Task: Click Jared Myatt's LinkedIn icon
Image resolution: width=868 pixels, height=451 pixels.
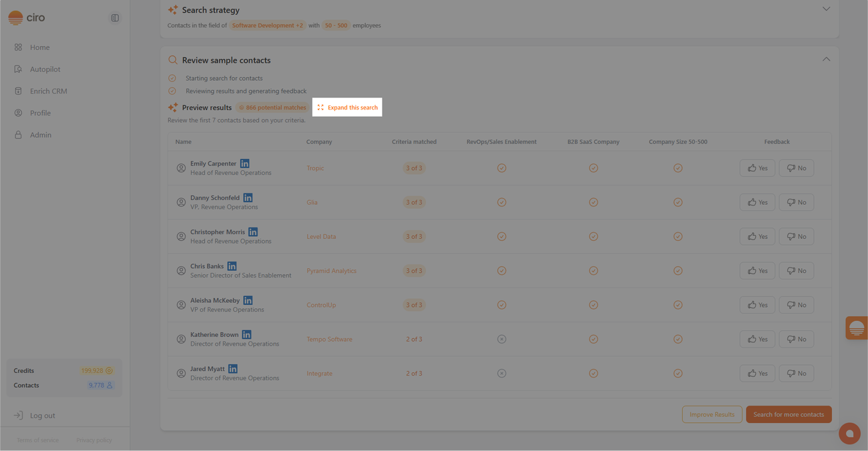Action: [233, 369]
